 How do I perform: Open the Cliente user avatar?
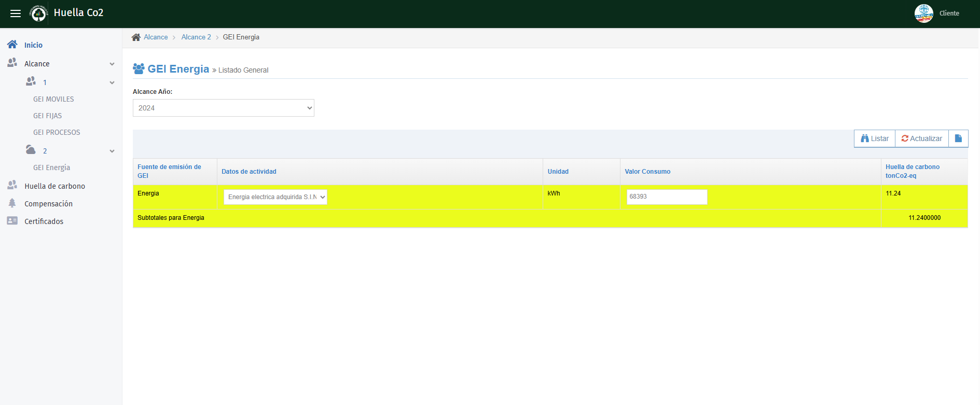(923, 13)
